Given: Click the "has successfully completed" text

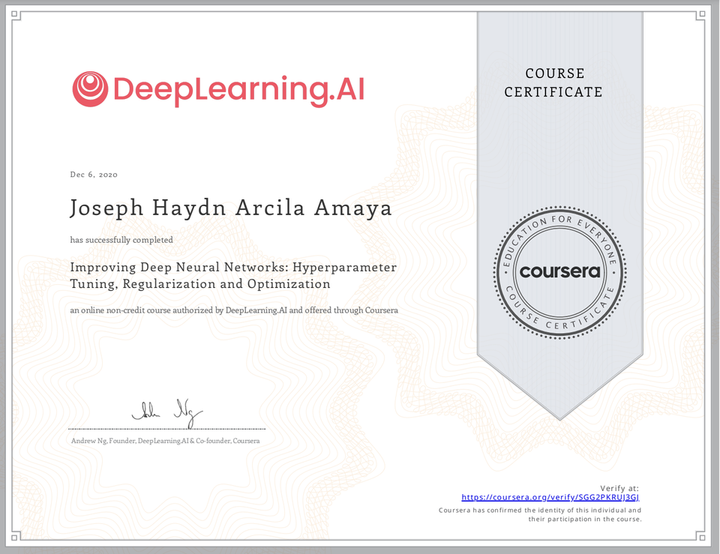Looking at the screenshot, I should click(x=122, y=240).
